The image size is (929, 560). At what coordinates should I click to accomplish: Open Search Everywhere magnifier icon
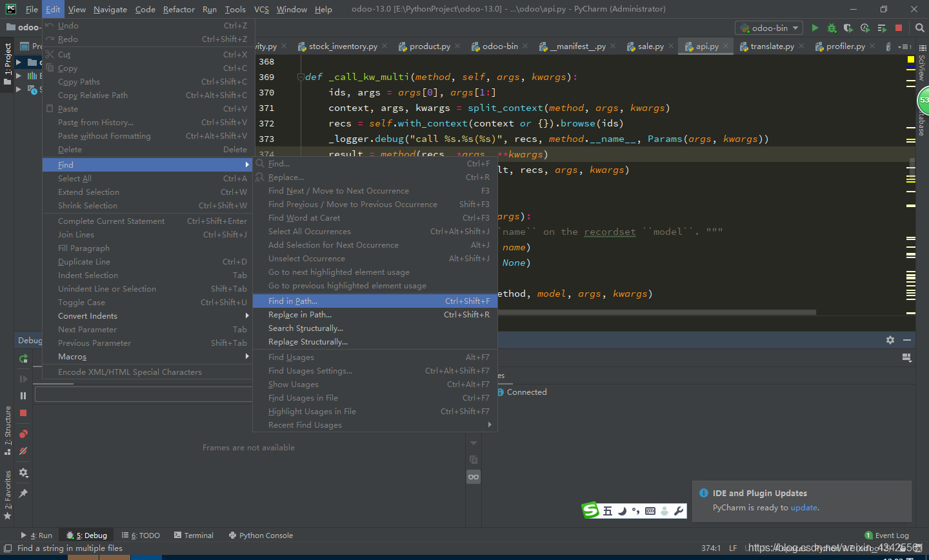point(920,28)
